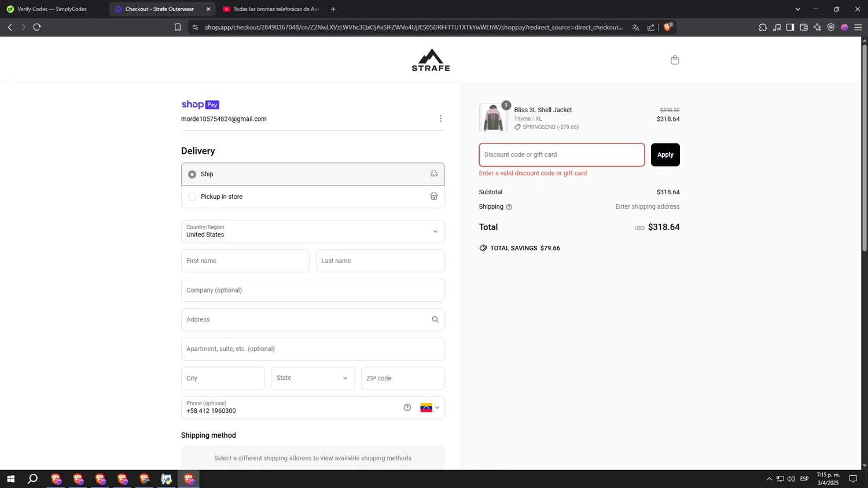
Task: Open the browser hamburger menu
Action: (x=858, y=27)
